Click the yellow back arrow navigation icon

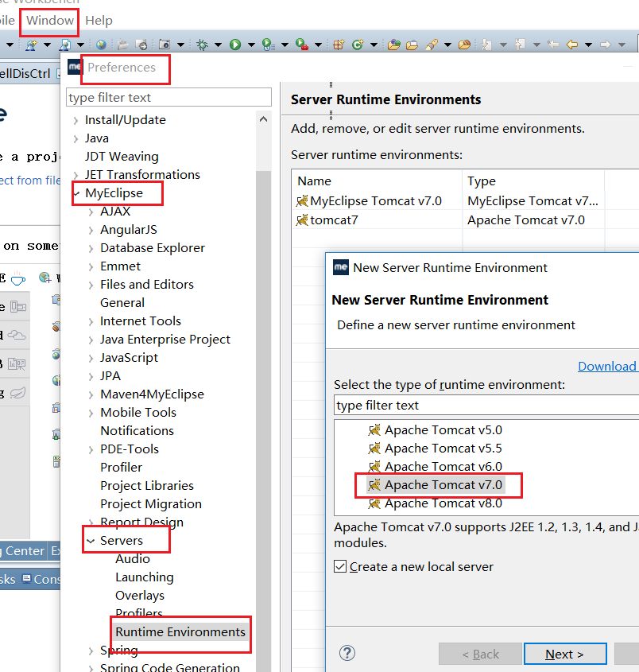click(571, 45)
